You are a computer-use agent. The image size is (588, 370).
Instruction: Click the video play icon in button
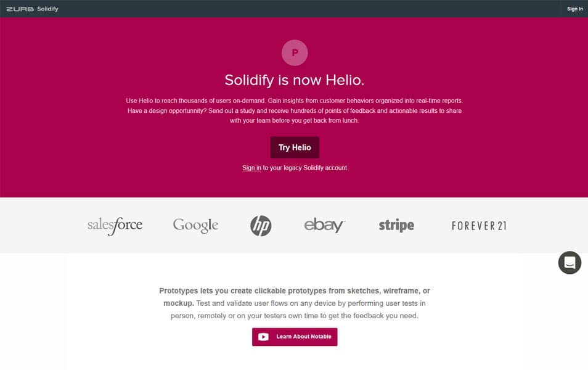[263, 337]
